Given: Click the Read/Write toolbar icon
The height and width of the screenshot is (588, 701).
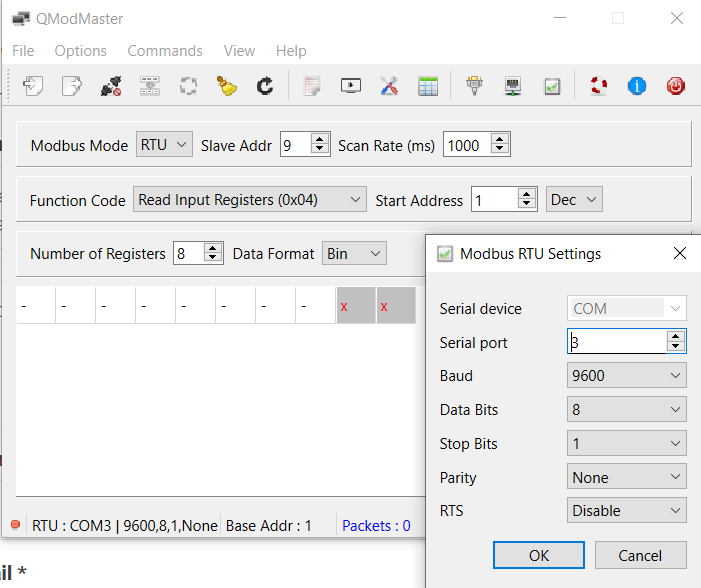Looking at the screenshot, I should pyautogui.click(x=150, y=86).
